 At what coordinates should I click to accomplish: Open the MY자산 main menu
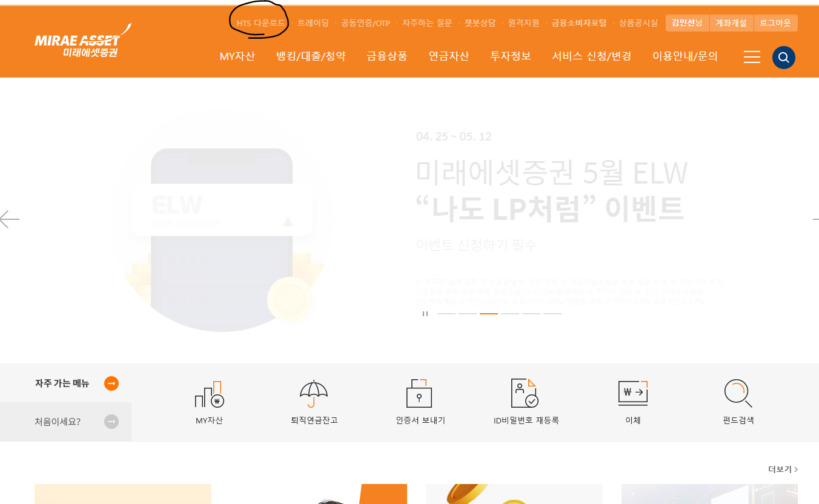click(x=237, y=56)
